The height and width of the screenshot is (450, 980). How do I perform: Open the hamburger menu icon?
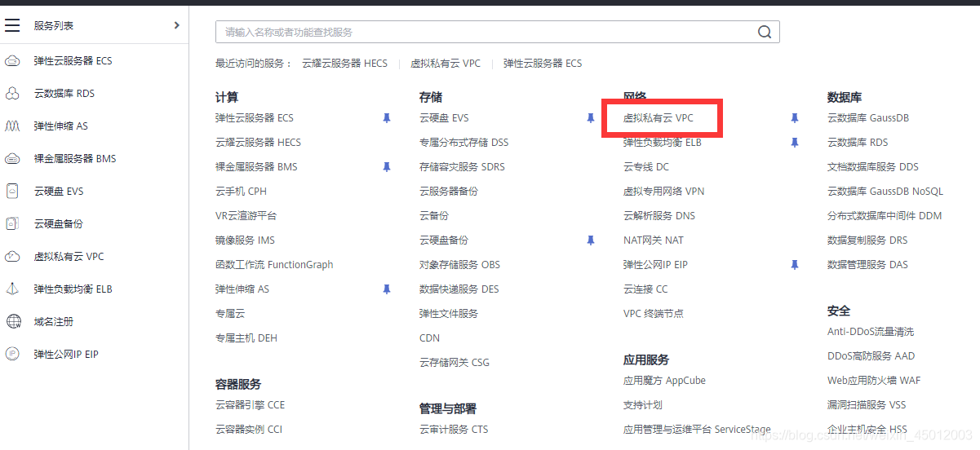tap(12, 25)
